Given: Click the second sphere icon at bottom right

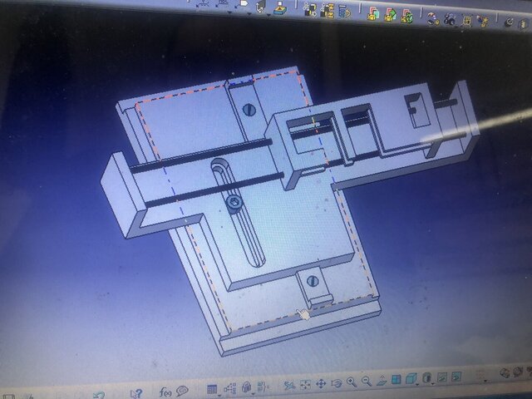Looking at the screenshot, I should pyautogui.click(x=518, y=372).
